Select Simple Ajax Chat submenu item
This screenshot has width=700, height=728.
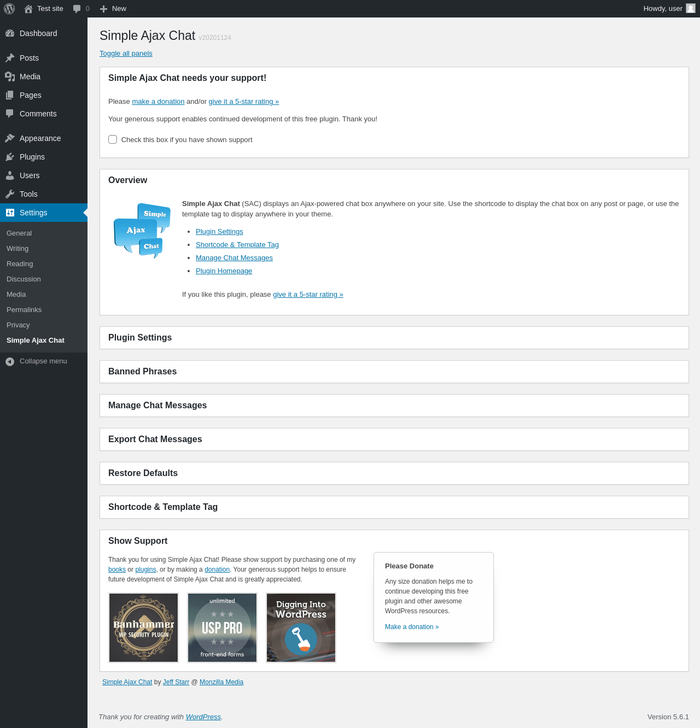(x=44, y=340)
